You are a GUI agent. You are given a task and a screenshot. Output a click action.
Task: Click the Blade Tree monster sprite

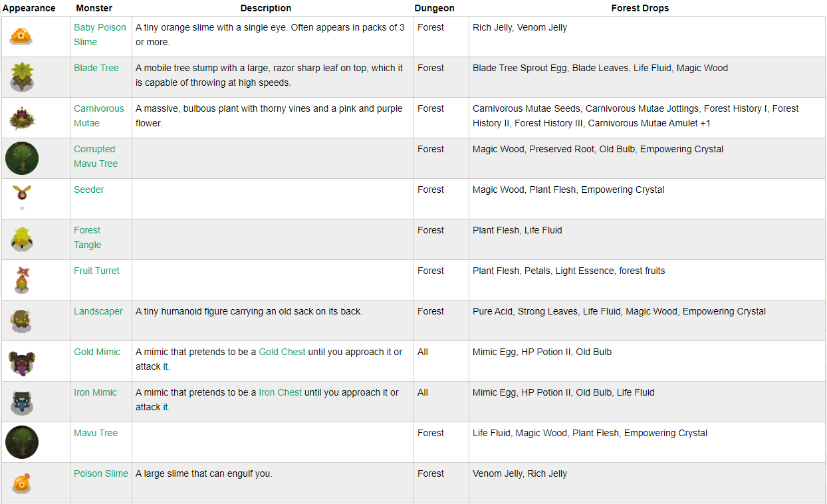pyautogui.click(x=22, y=76)
